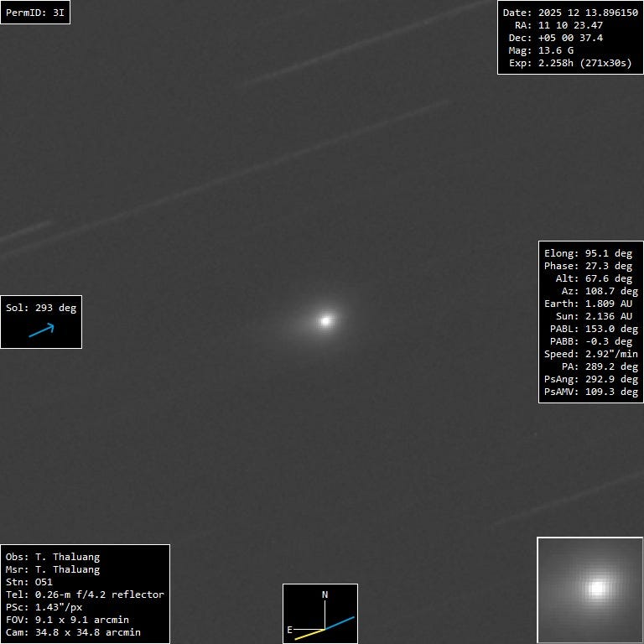This screenshot has width=644, height=644.
Task: Click the PermID: 3I label
Action: pyautogui.click(x=35, y=13)
